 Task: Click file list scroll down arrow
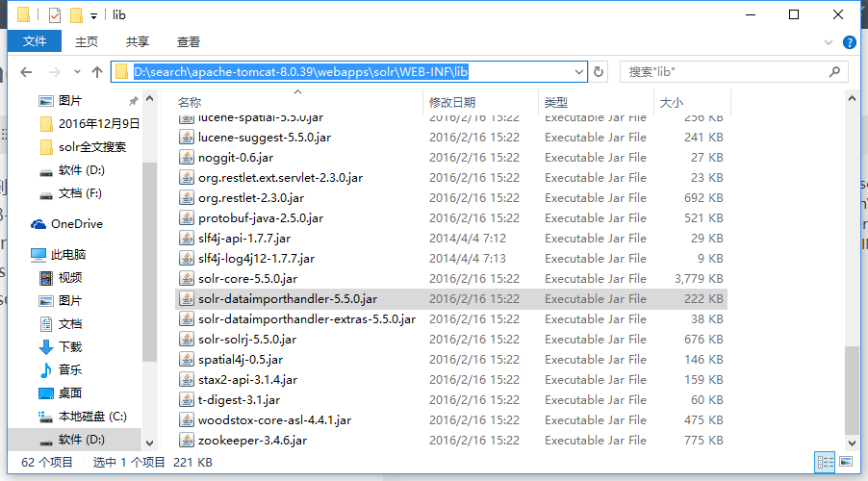point(852,443)
